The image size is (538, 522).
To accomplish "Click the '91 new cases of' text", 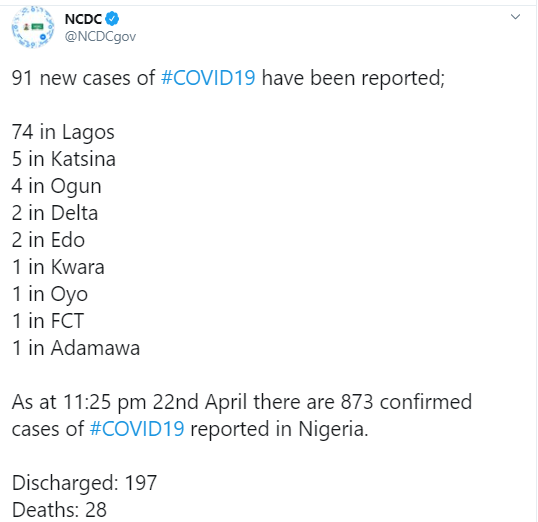I will click(x=83, y=78).
